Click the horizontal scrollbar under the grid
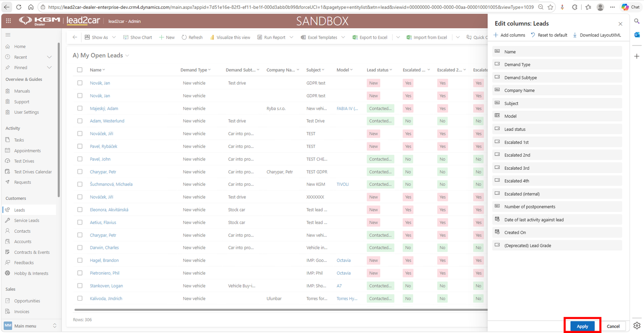 pyautogui.click(x=281, y=310)
